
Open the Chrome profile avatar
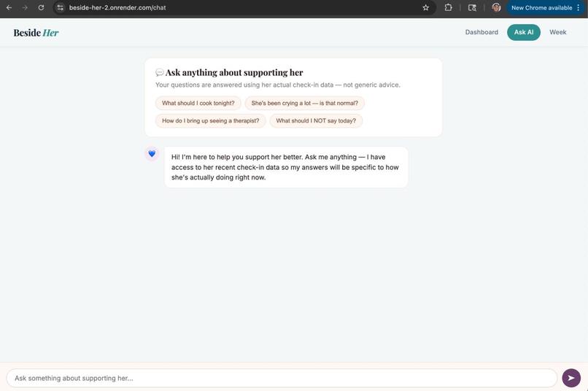tap(496, 7)
